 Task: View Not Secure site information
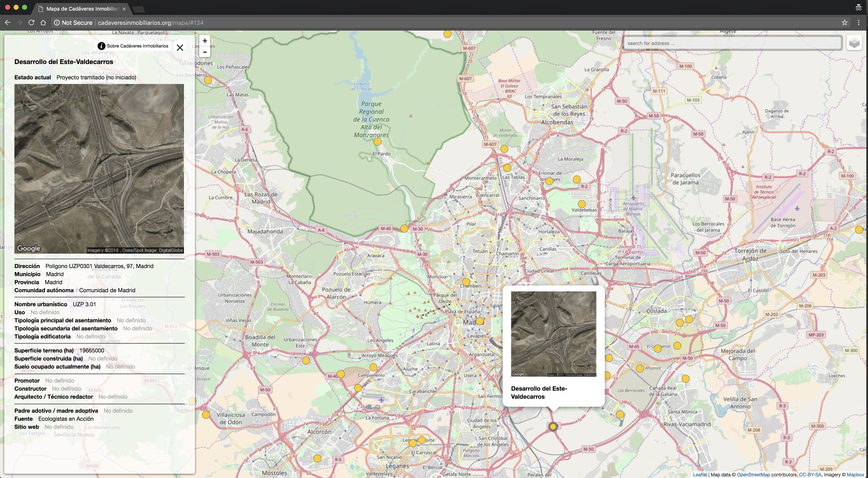pyautogui.click(x=73, y=23)
